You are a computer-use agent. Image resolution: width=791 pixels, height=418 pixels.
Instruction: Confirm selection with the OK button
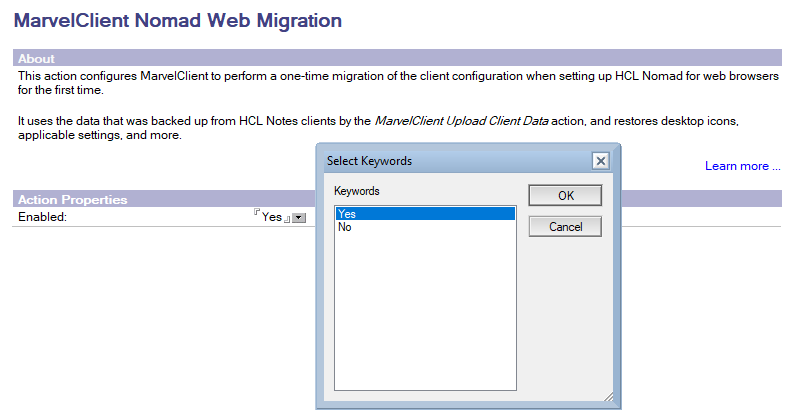point(565,196)
